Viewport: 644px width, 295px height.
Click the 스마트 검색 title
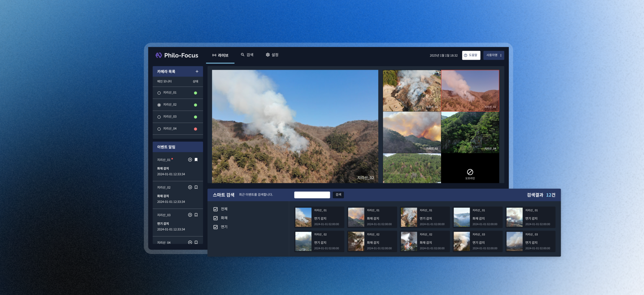pos(223,195)
